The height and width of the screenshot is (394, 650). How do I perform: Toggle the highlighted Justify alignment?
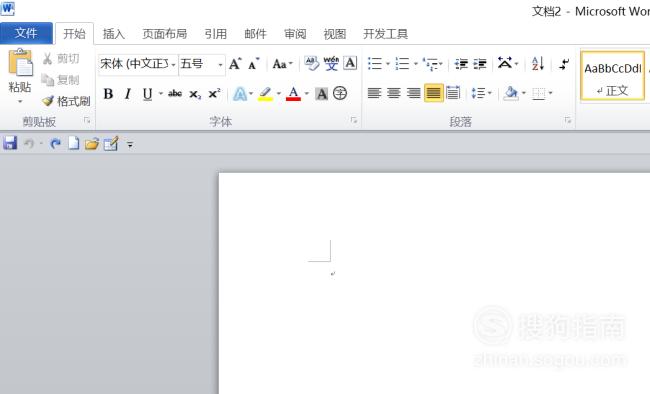coord(434,93)
